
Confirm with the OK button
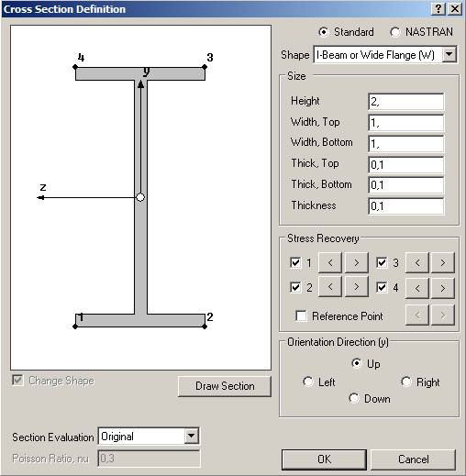(324, 459)
